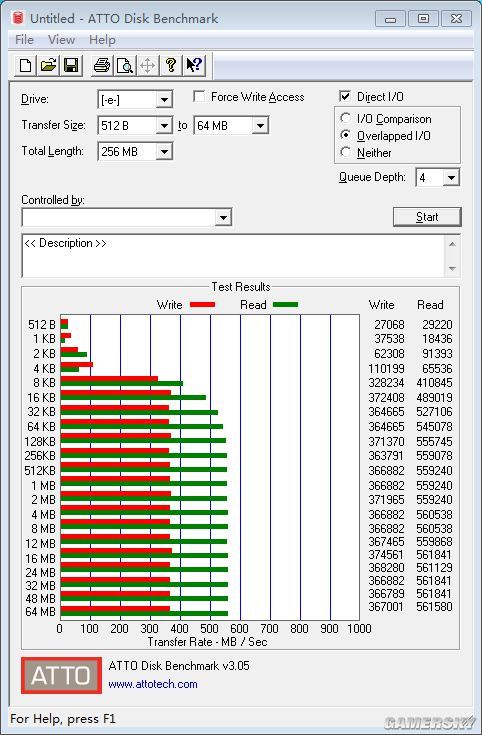Activate the context help pointer icon
Viewport: 482px width, 735px height.
point(194,65)
